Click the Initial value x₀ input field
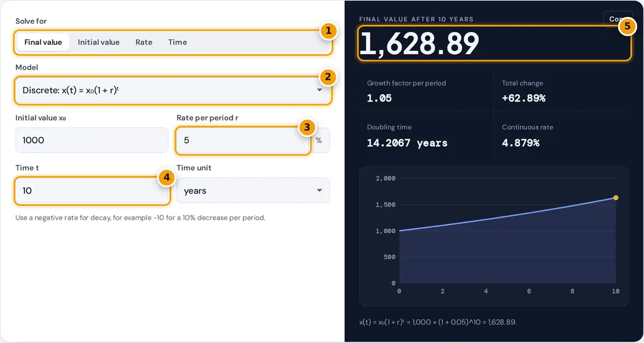The image size is (644, 343). 92,140
